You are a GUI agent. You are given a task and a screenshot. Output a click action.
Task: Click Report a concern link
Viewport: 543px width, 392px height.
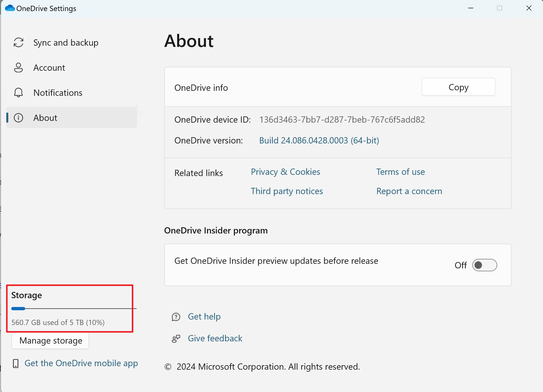click(x=409, y=191)
